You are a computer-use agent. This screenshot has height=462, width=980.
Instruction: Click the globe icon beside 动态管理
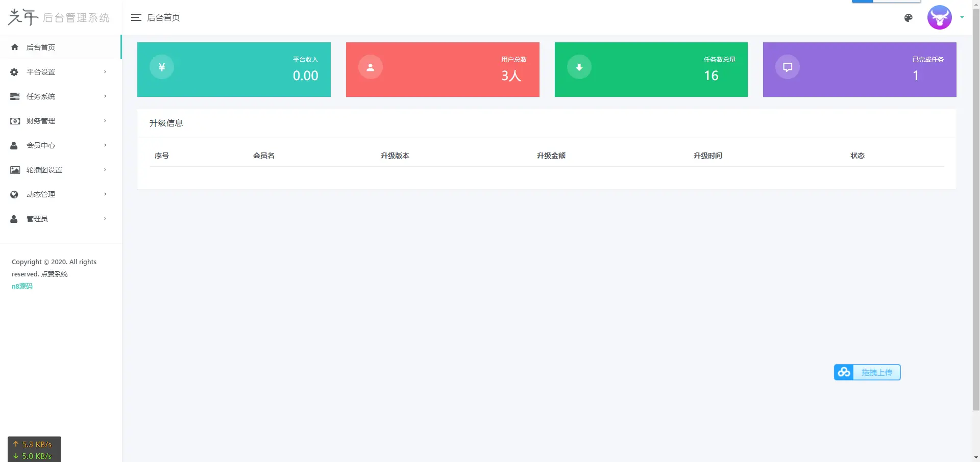(x=14, y=194)
